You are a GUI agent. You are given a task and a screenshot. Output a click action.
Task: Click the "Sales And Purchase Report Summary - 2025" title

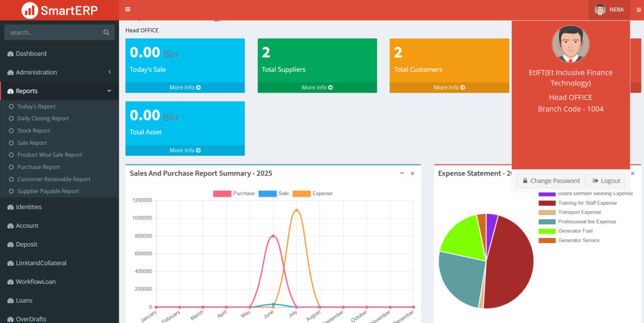[201, 174]
